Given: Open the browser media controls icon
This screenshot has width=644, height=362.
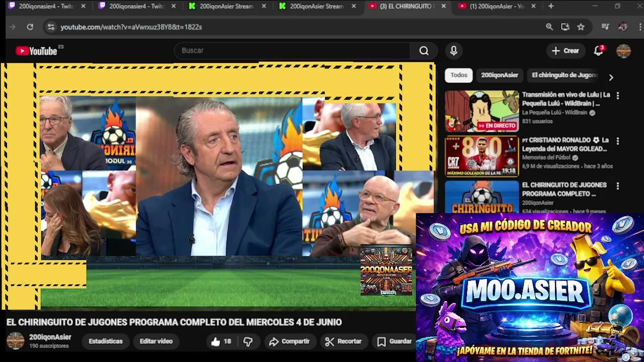Looking at the screenshot, I should (x=605, y=27).
